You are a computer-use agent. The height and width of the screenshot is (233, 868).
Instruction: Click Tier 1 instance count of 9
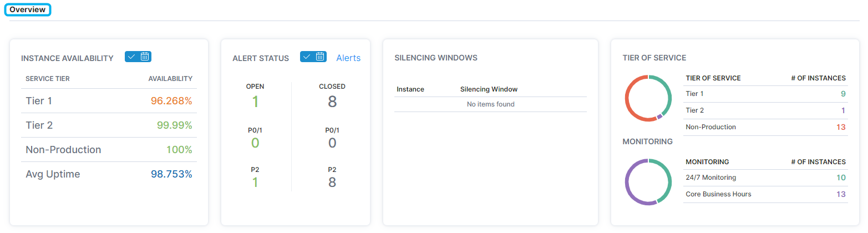pyautogui.click(x=843, y=94)
